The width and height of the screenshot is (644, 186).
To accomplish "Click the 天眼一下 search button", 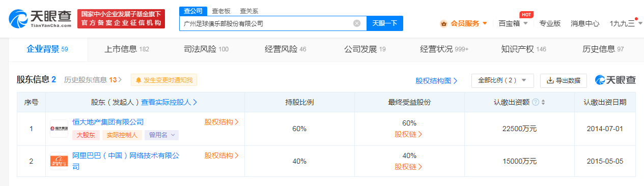I will pyautogui.click(x=385, y=23).
